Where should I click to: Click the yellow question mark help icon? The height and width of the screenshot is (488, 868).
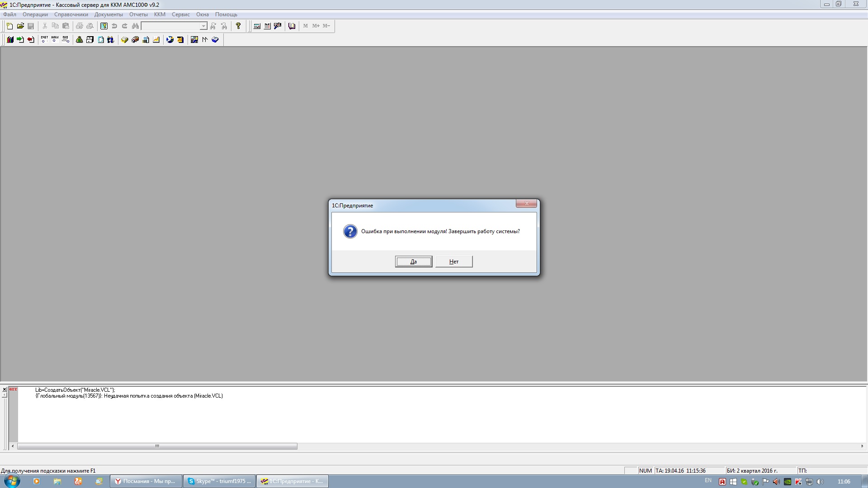coord(238,26)
